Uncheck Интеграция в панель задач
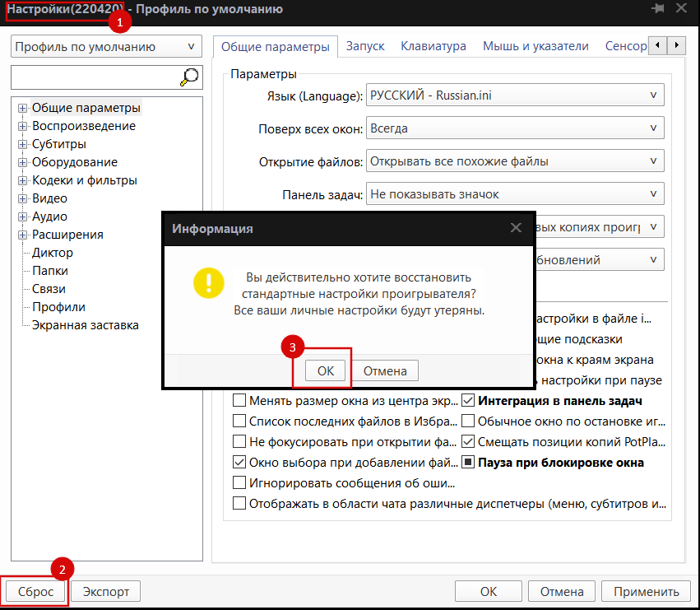This screenshot has width=700, height=610. [468, 401]
